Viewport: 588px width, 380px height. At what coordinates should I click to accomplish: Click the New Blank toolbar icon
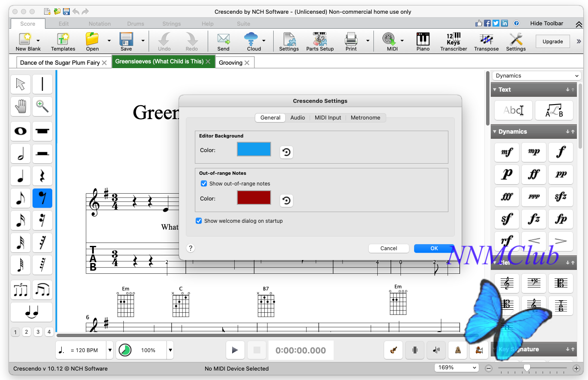click(27, 42)
